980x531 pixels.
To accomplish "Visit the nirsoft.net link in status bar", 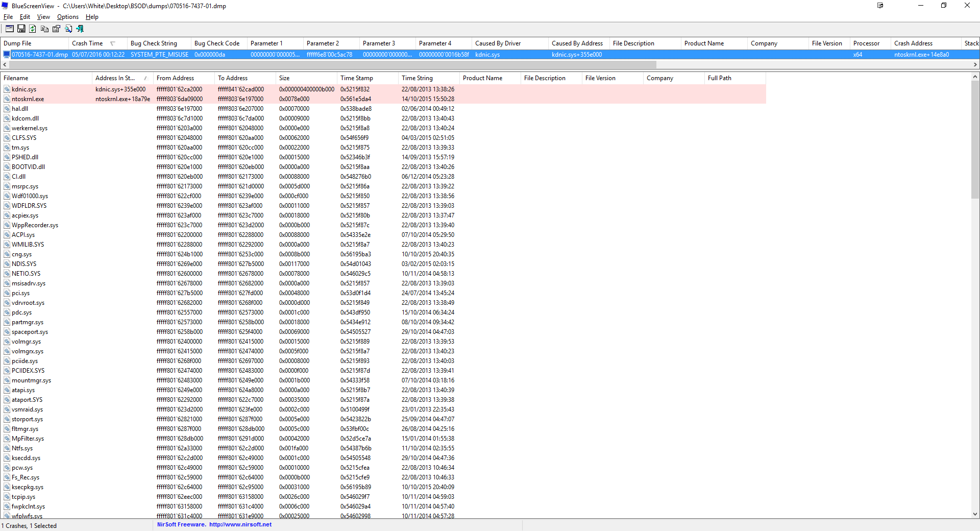I will [x=240, y=524].
